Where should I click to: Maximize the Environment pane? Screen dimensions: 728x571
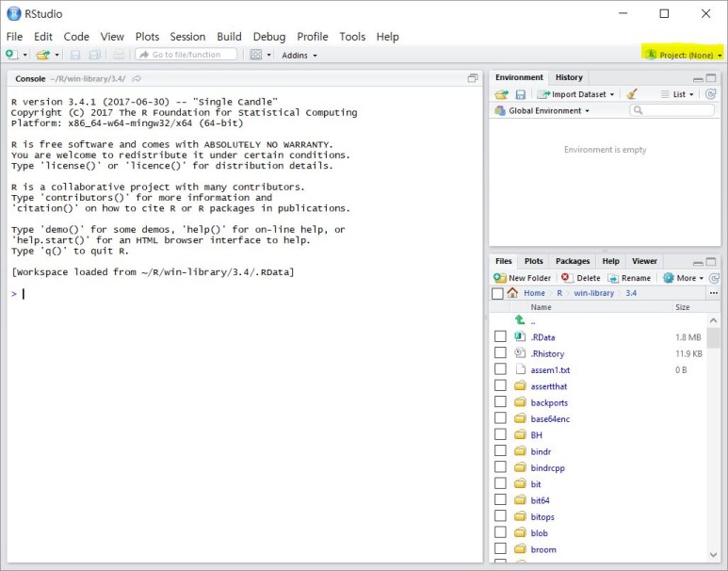711,78
